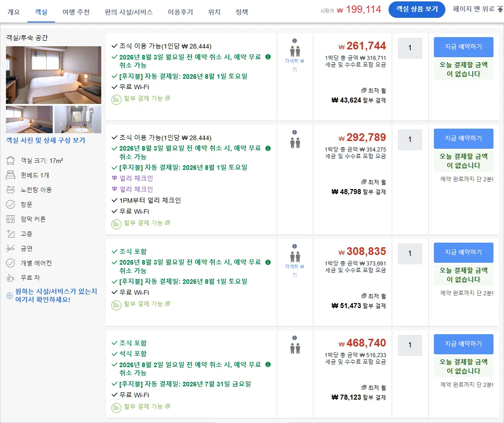Open room quantity selector for ₩261,744 offer
This screenshot has height=423, width=504.
click(x=410, y=48)
